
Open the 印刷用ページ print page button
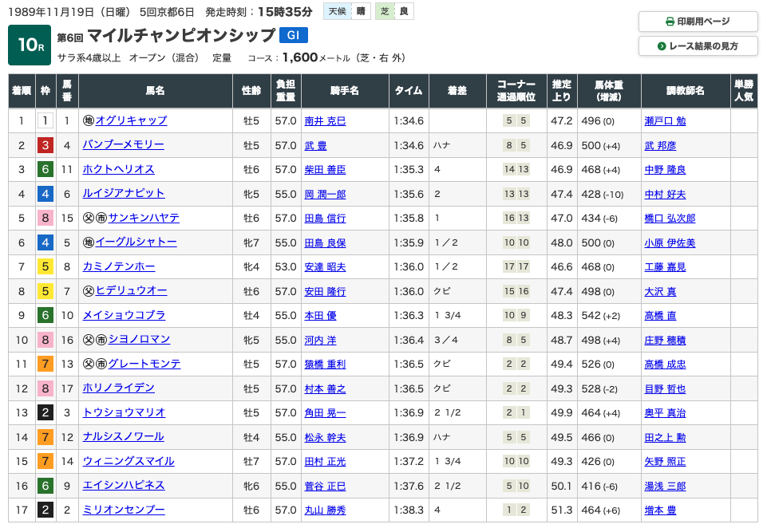coord(698,22)
